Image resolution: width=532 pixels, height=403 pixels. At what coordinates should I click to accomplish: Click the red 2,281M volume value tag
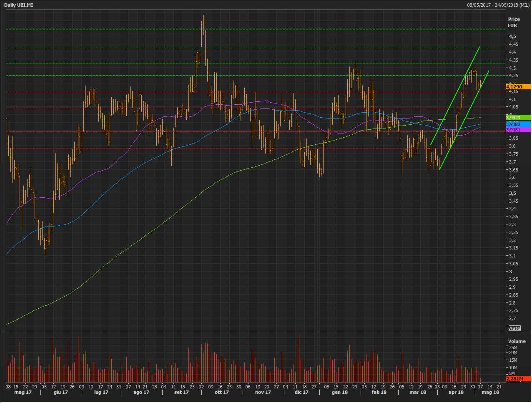click(518, 379)
